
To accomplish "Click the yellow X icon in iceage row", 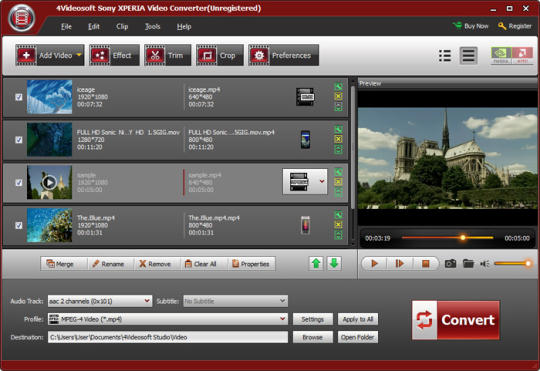I will point(338,96).
